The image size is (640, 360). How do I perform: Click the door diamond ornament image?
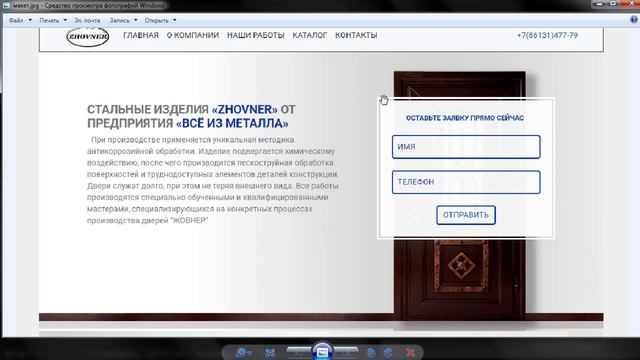pos(461,266)
